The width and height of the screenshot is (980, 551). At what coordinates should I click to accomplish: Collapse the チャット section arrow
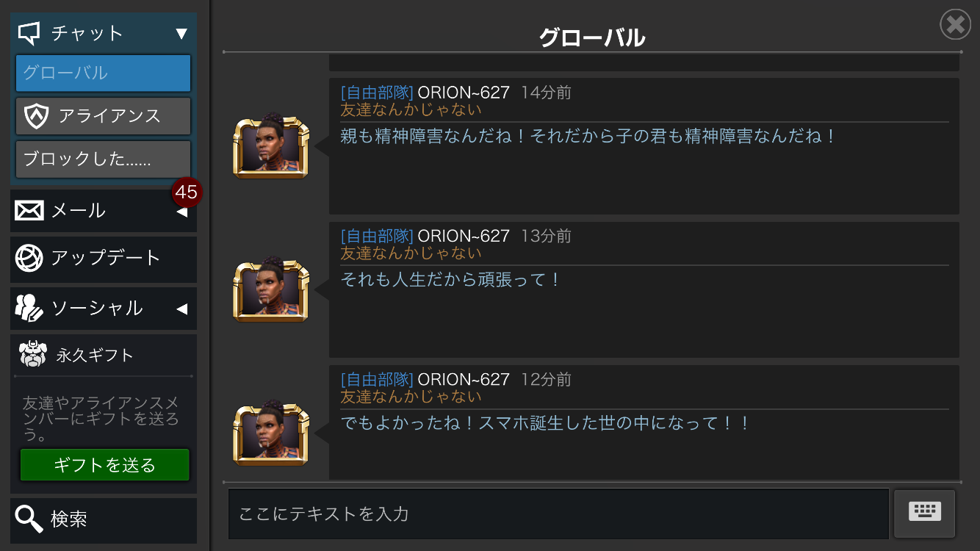coord(181,33)
